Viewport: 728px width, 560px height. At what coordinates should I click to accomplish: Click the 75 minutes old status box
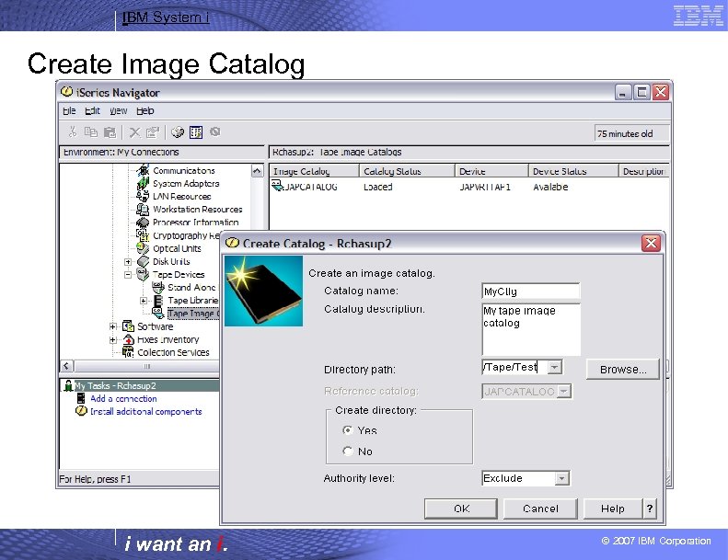pyautogui.click(x=631, y=133)
